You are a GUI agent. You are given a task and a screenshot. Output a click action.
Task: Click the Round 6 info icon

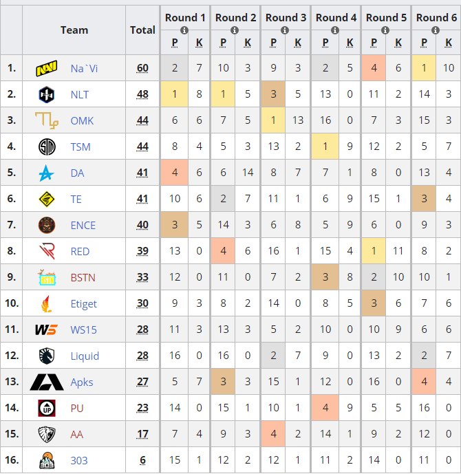pyautogui.click(x=436, y=31)
